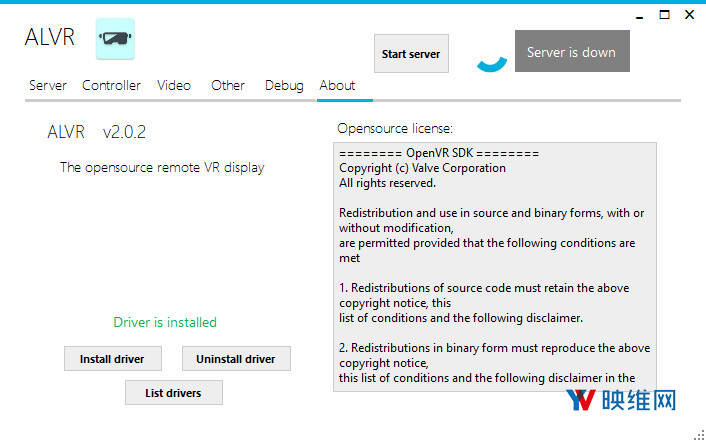Click the 'Server is down' status box
706x441 pixels.
pos(571,51)
